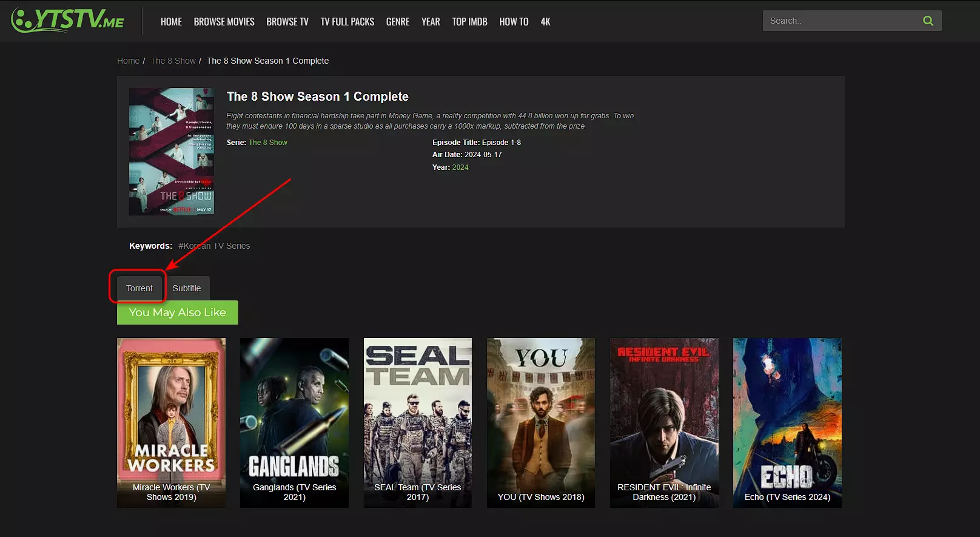Select TV Full Packs menu item
Image resolution: width=980 pixels, height=537 pixels.
click(347, 22)
